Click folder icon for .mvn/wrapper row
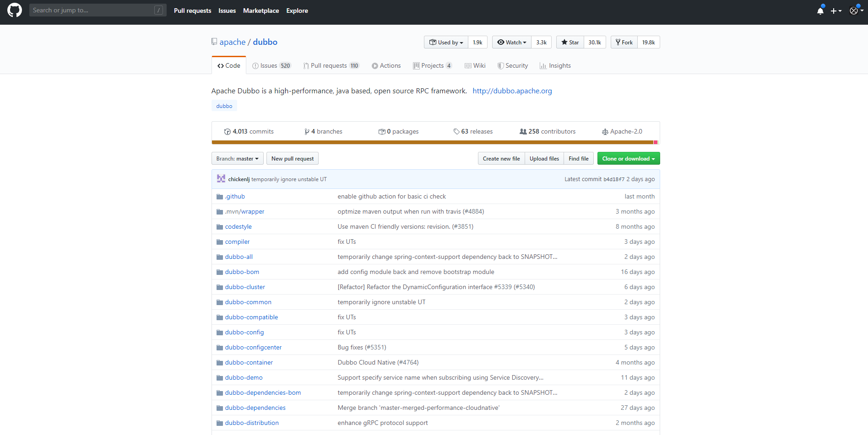The image size is (868, 435). coord(220,212)
